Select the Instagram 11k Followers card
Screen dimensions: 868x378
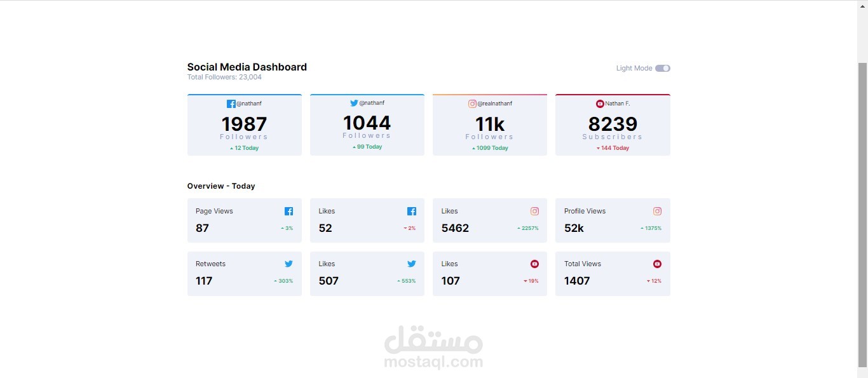click(x=489, y=125)
